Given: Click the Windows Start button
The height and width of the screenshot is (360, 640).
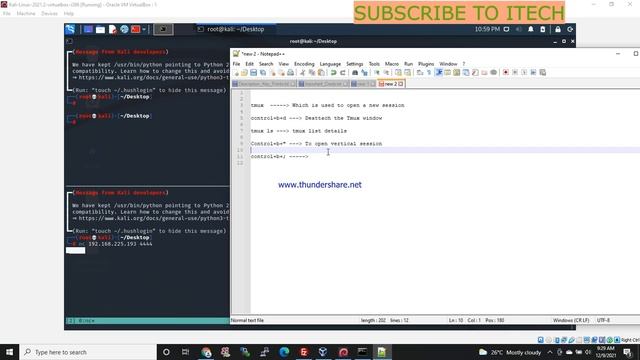Looking at the screenshot, I should point(9,352).
